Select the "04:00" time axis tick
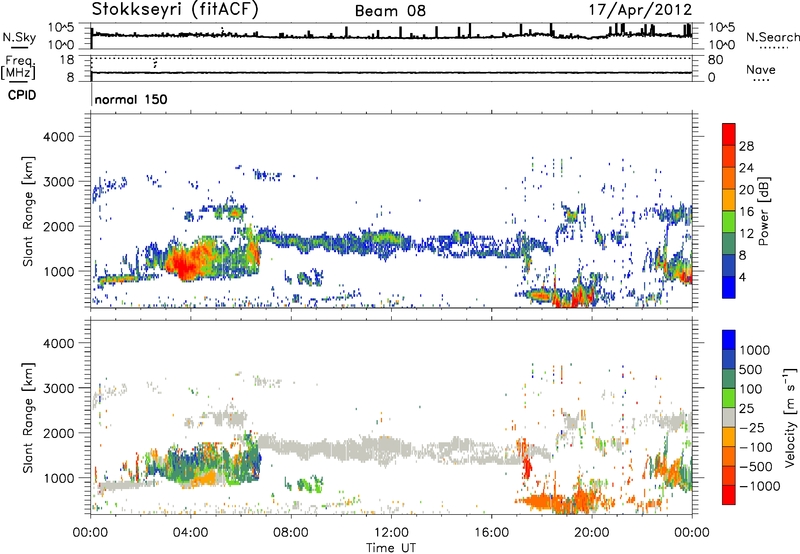Viewport: 800px width, 554px height. 190,533
